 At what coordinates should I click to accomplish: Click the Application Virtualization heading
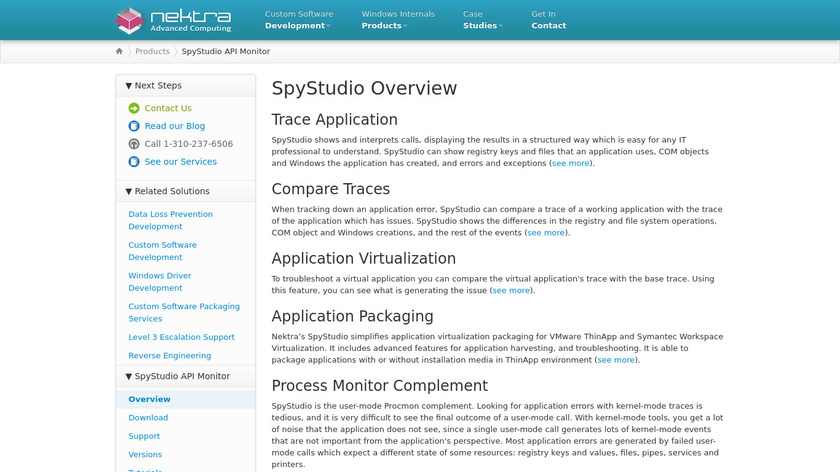coord(363,259)
